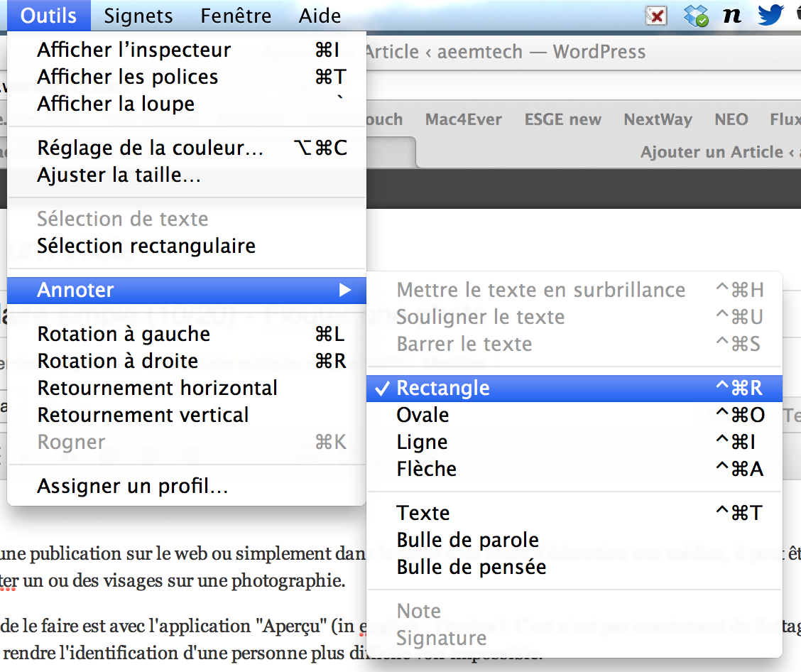Toggle the checked Rectangle annotation

coord(443,389)
